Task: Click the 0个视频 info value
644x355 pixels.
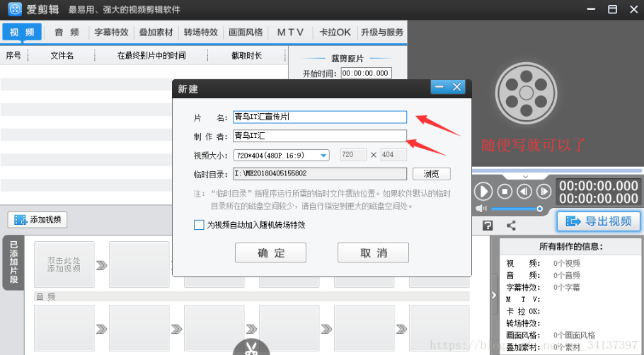Action: click(567, 264)
